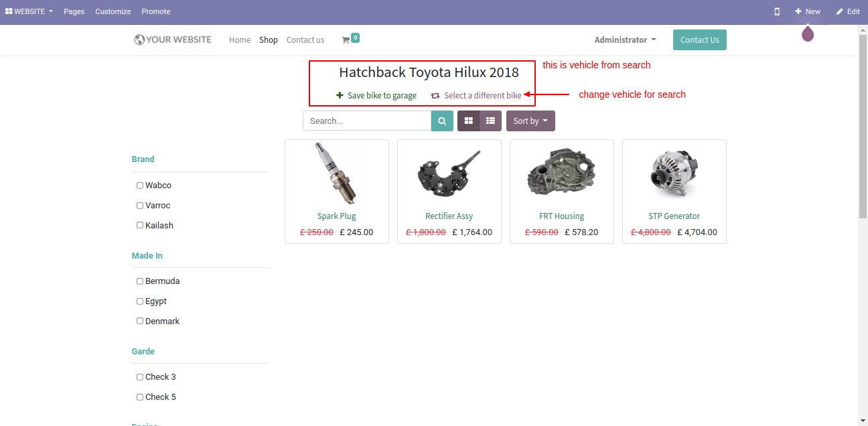Switch to grid view layout

[468, 121]
